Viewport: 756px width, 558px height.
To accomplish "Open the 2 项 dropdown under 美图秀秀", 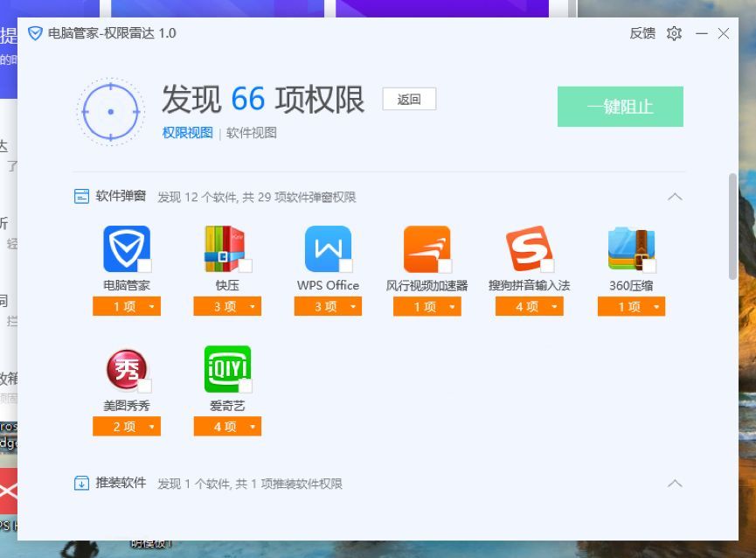I will point(127,426).
